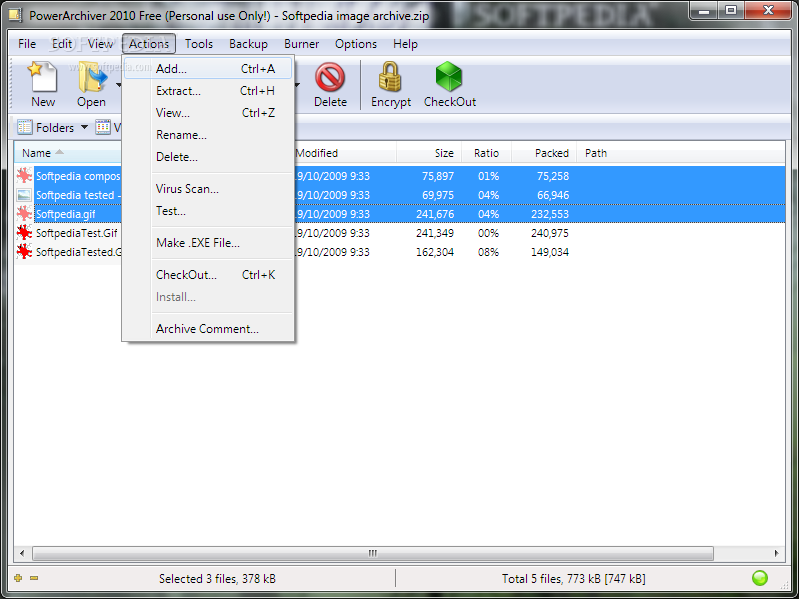Click size value 75,897
Image resolution: width=799 pixels, height=599 pixels.
438,176
